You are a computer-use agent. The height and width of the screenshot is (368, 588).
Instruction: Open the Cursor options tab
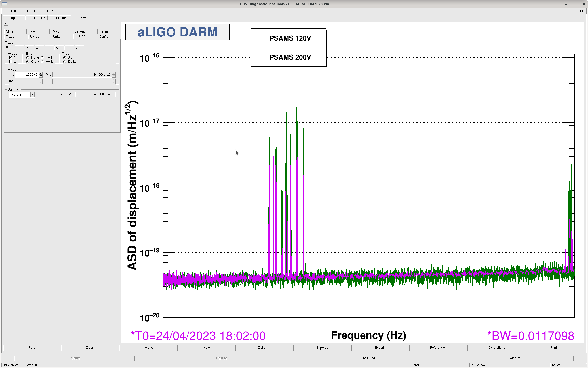point(85,36)
